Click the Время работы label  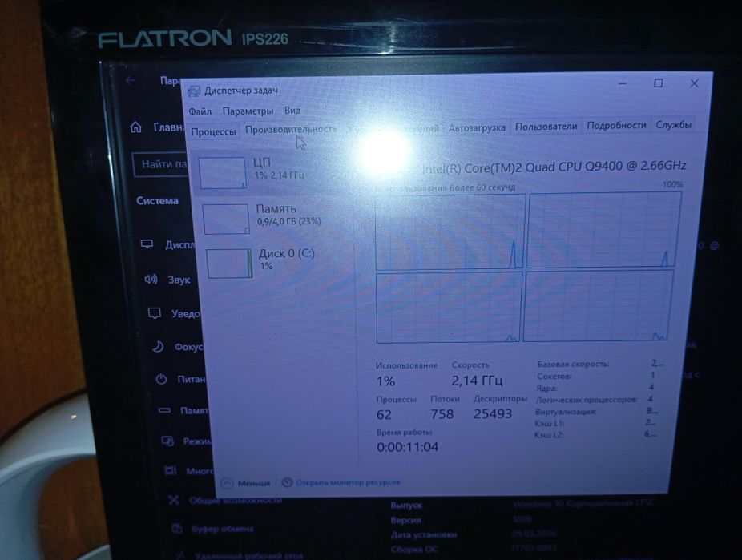[404, 433]
